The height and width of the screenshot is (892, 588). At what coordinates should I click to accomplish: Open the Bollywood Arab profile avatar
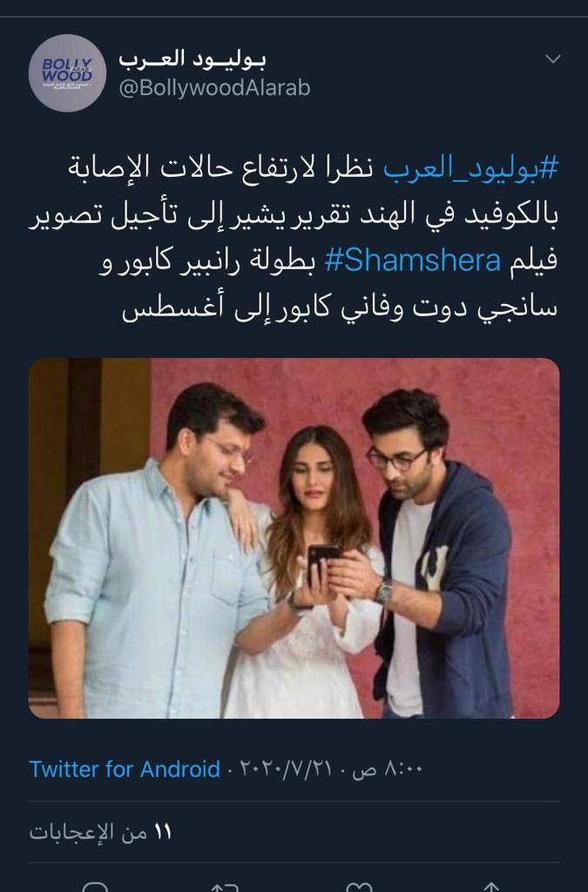click(67, 73)
